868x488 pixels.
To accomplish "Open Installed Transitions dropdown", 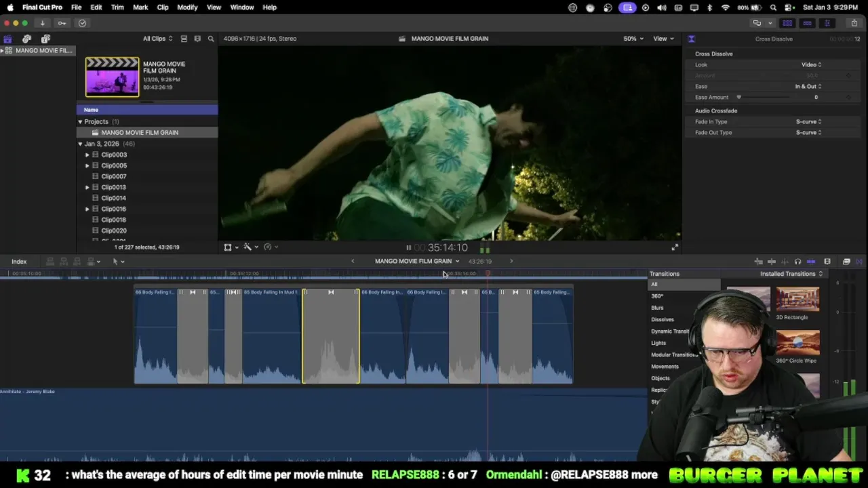I will [791, 274].
